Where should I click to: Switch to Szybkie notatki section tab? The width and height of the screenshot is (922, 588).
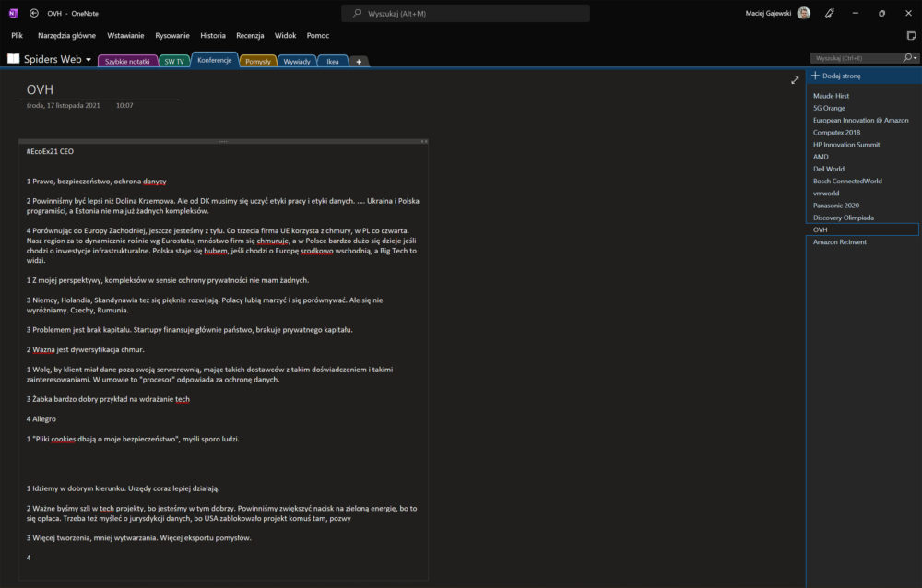127,61
